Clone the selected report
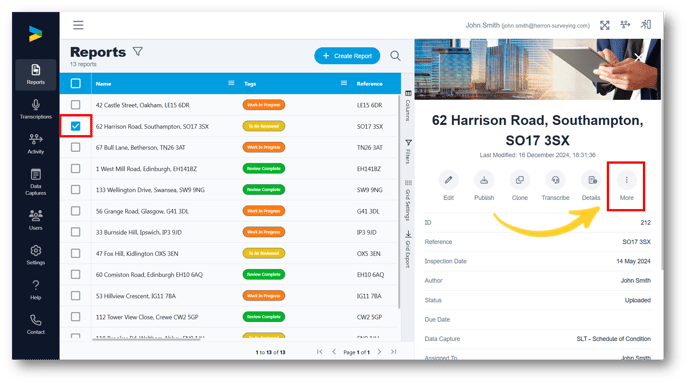 pos(520,180)
